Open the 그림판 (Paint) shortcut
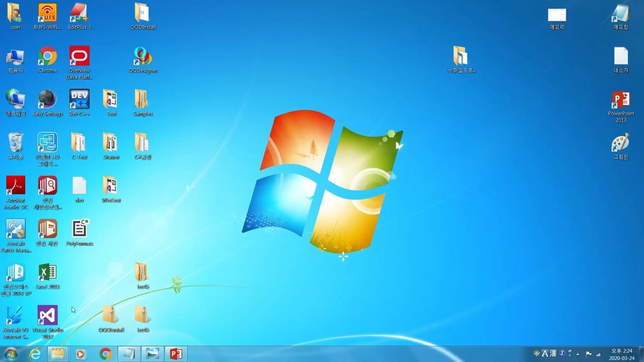This screenshot has height=362, width=644. [x=621, y=147]
